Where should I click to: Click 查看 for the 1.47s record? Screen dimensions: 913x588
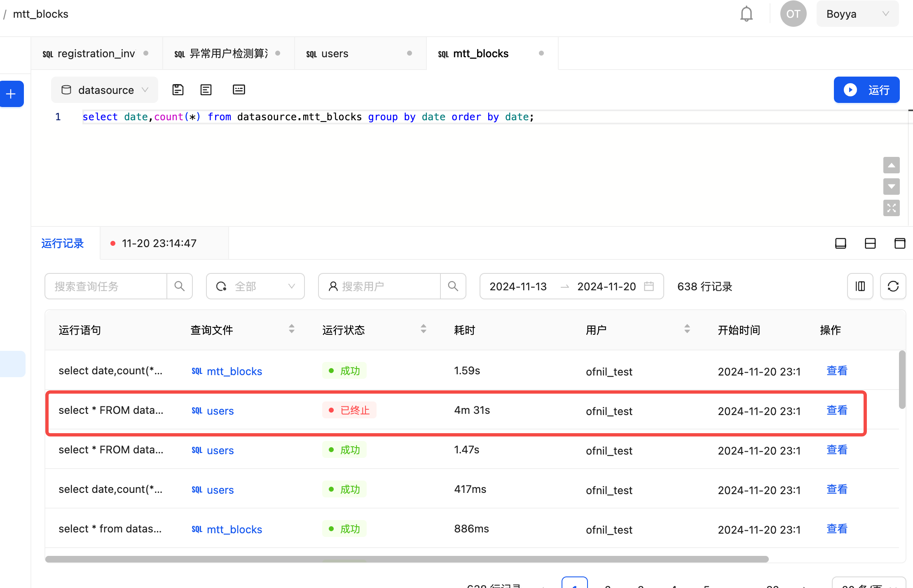(837, 450)
